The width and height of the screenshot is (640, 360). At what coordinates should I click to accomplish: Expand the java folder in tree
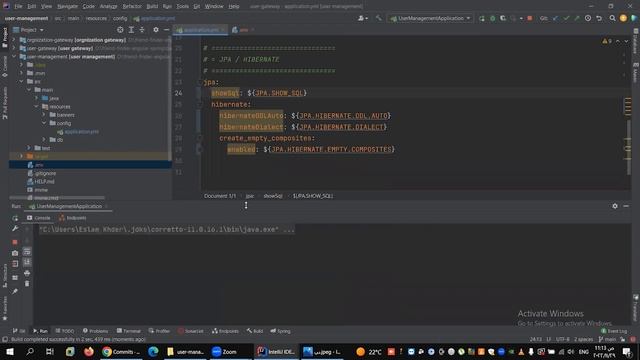pos(36,98)
